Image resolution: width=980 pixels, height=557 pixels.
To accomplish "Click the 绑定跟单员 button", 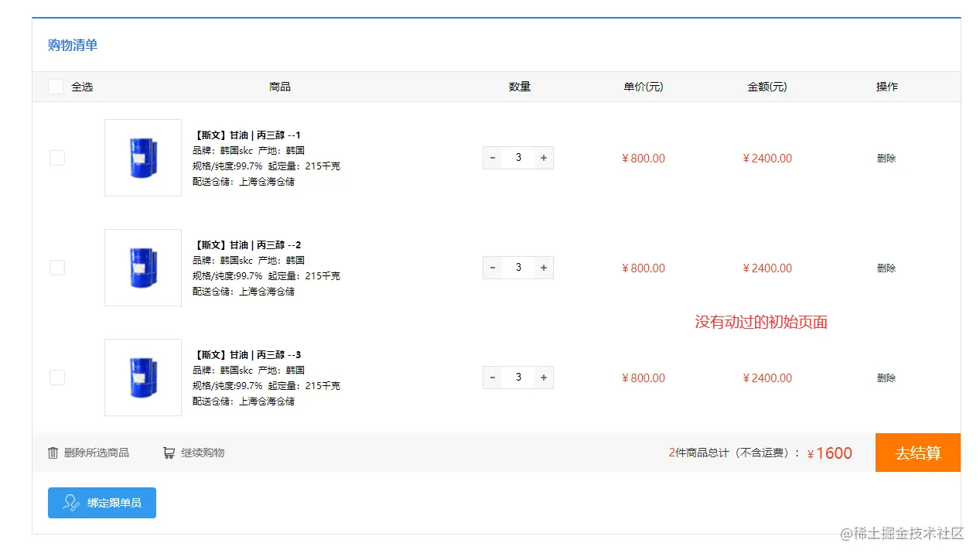I will (102, 503).
